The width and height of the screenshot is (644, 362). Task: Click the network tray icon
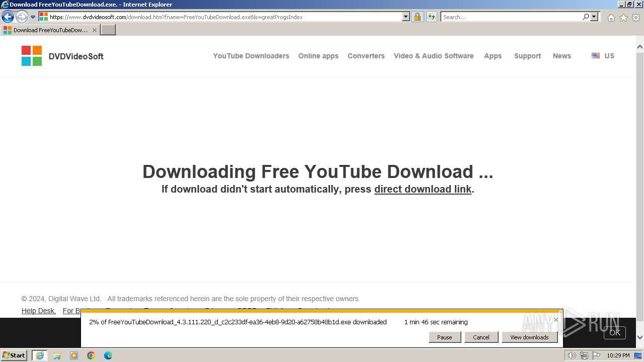[584, 355]
